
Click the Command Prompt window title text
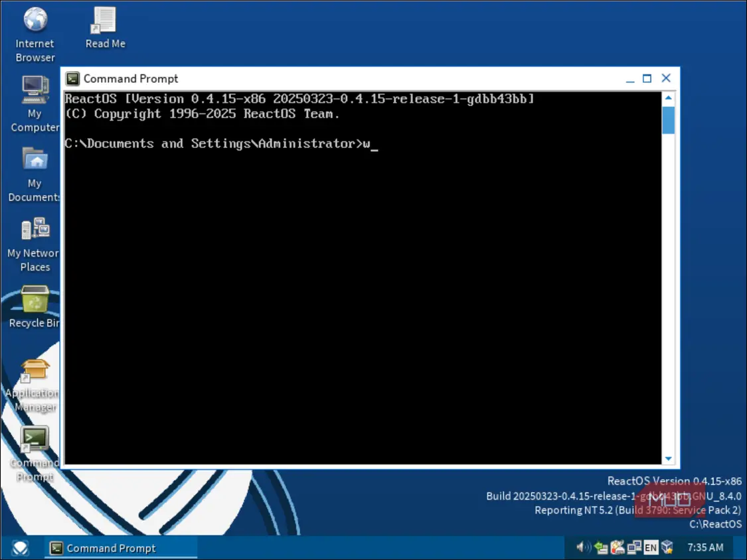click(131, 78)
